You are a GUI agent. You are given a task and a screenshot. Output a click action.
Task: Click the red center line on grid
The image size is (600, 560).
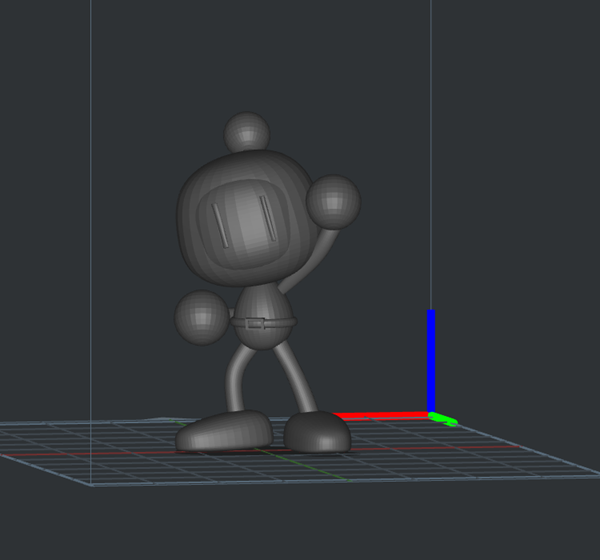pyautogui.click(x=100, y=455)
